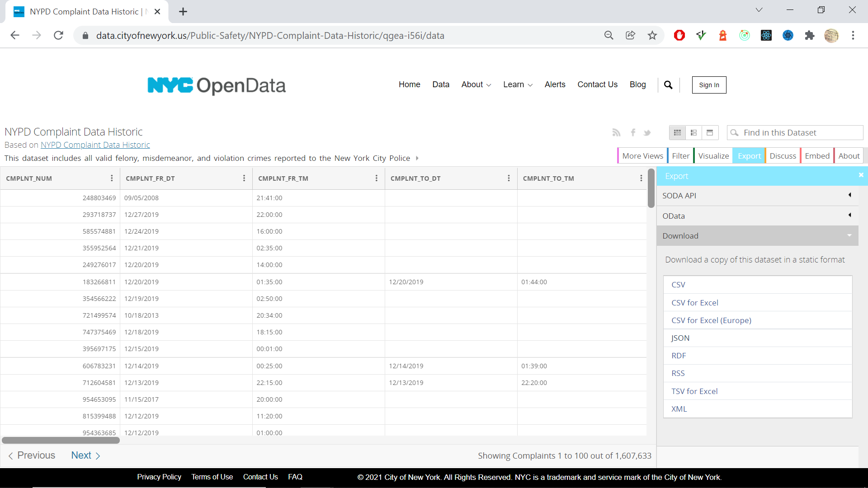Open CMPLNT_TO_DT column options menu
Screen dimensions: 868x488
509,178
